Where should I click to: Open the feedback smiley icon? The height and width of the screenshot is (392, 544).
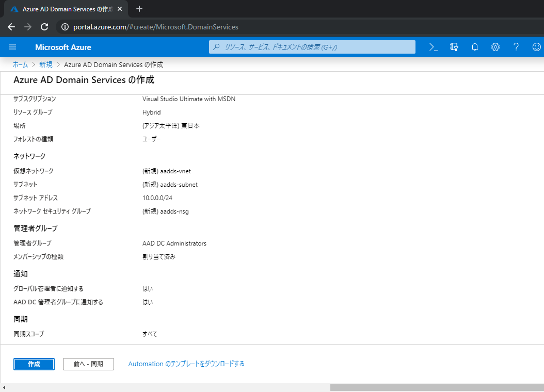(x=536, y=47)
